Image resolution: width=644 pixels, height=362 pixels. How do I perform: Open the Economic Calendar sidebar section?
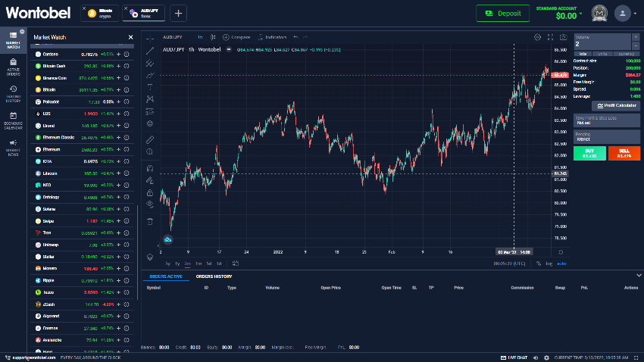13,121
